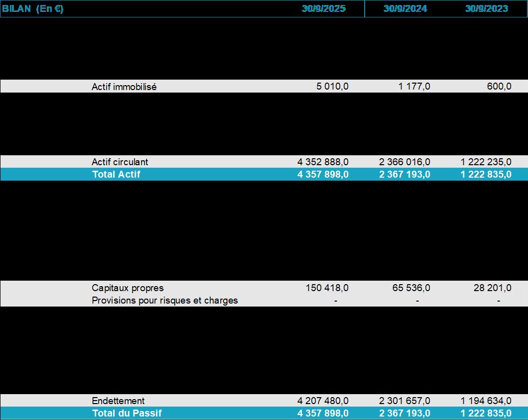Viewport: 528px width, 420px height.
Task: Select the Endettement row label
Action: [118, 401]
